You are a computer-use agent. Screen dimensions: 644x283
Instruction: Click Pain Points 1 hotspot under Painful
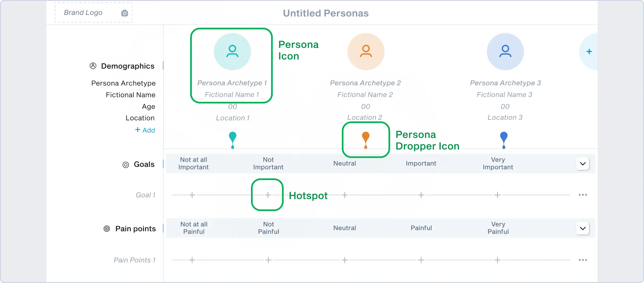point(421,260)
